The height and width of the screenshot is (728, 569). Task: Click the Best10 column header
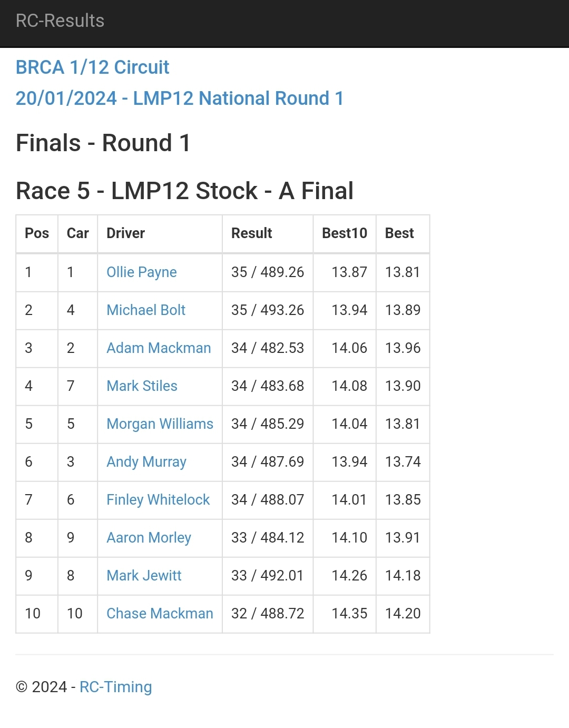pyautogui.click(x=345, y=233)
